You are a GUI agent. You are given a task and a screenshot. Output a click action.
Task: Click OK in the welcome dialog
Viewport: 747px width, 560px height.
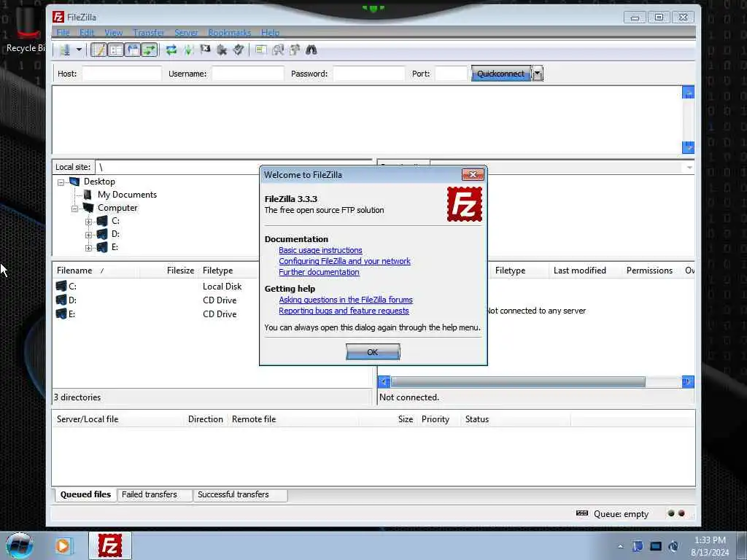[x=373, y=352]
